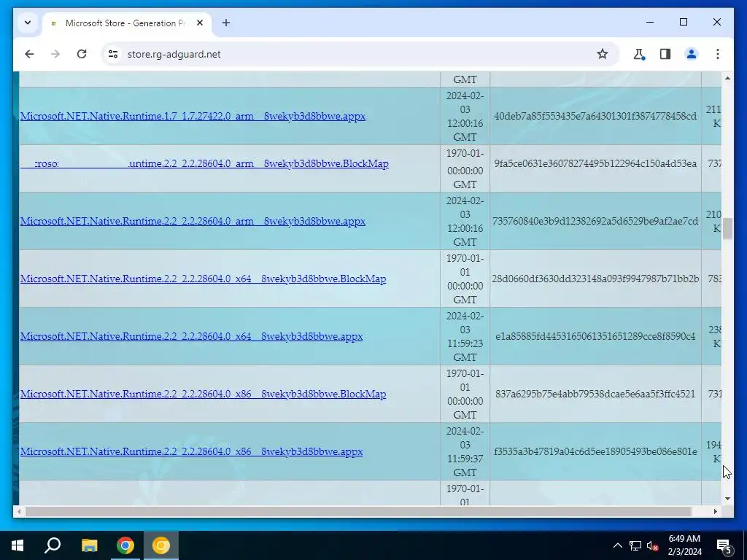This screenshot has height=560, width=747.
Task: Download Runtime.2.2 x64 appx file
Action: pyautogui.click(x=192, y=337)
